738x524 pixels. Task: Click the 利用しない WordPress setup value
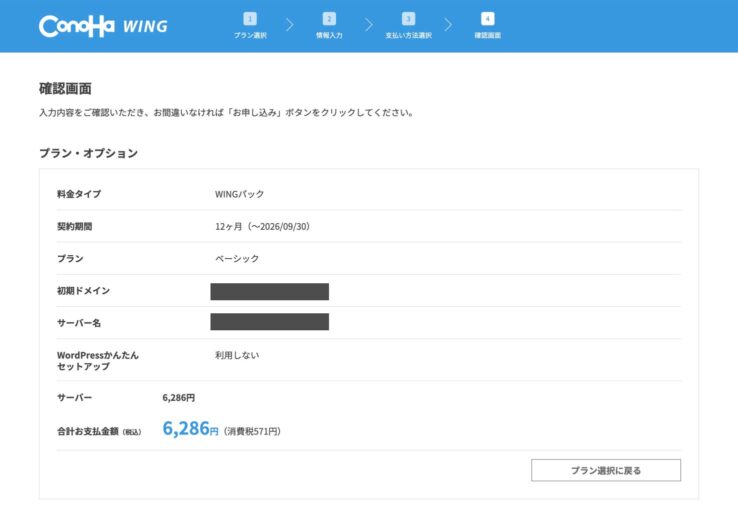click(x=237, y=355)
